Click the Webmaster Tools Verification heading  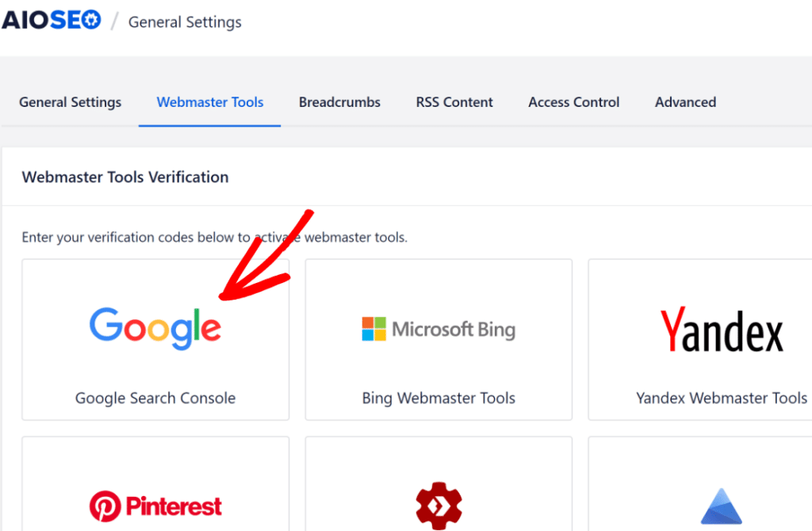[x=124, y=177]
